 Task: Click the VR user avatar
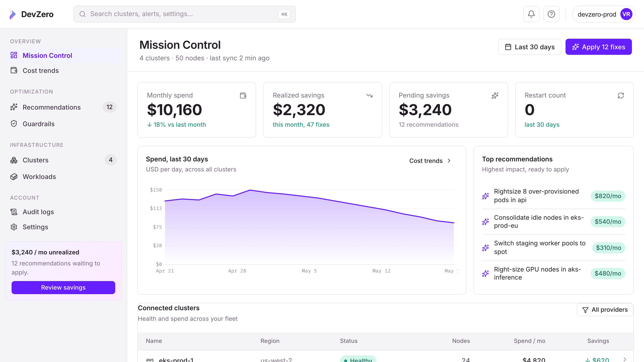click(x=626, y=14)
